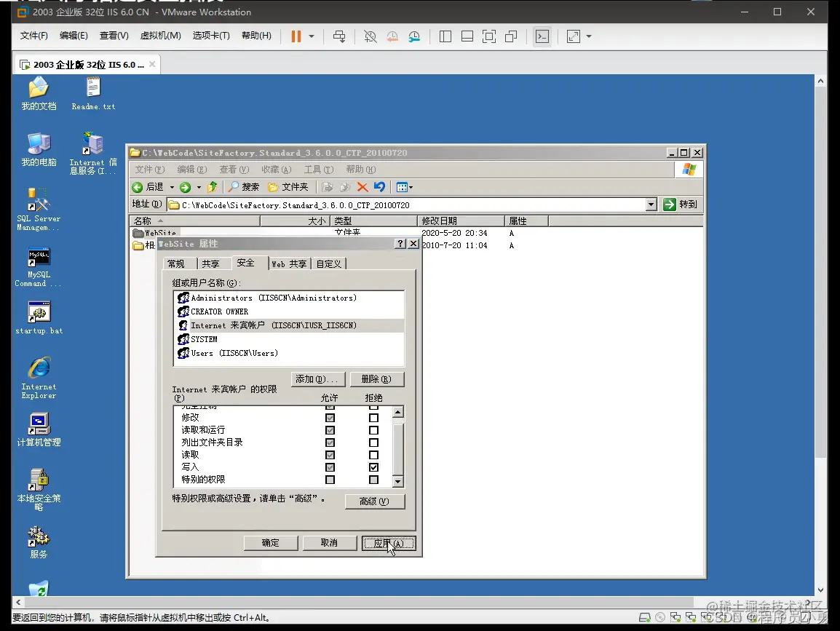Switch to the 自定义 tab in properties
Screen dimensions: 840x631
pyautogui.click(x=329, y=263)
